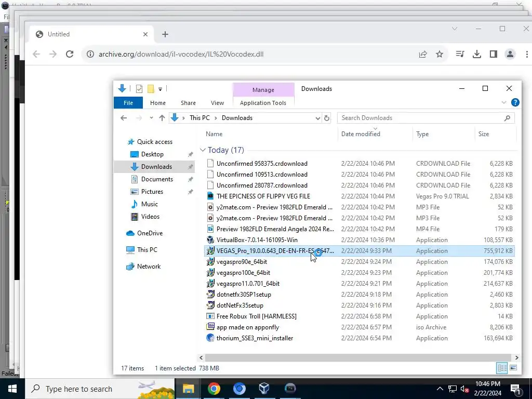The width and height of the screenshot is (532, 399).
Task: Collapse the Today (17) group
Action: point(203,150)
